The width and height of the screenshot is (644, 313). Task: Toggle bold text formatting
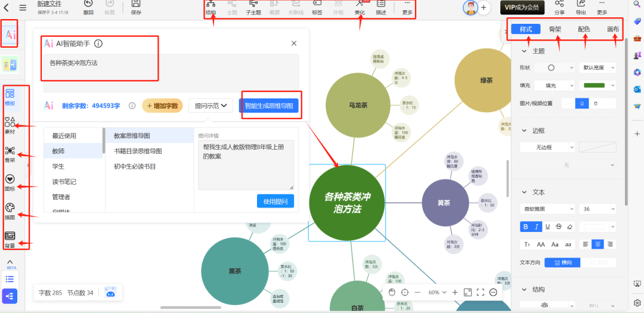coord(525,227)
